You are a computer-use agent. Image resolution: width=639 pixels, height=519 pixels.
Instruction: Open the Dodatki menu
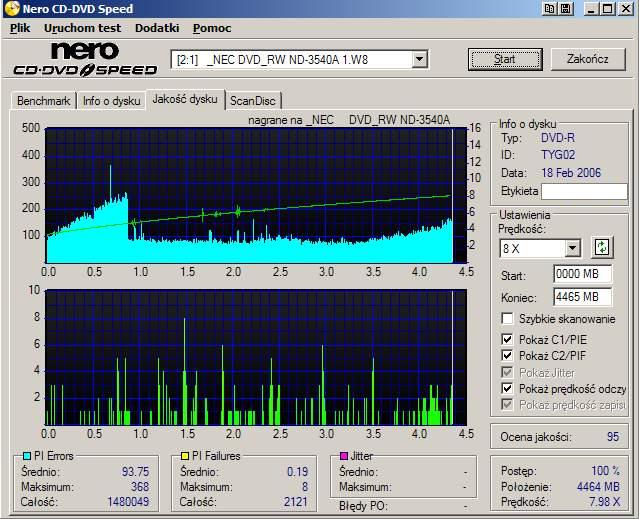pos(157,28)
